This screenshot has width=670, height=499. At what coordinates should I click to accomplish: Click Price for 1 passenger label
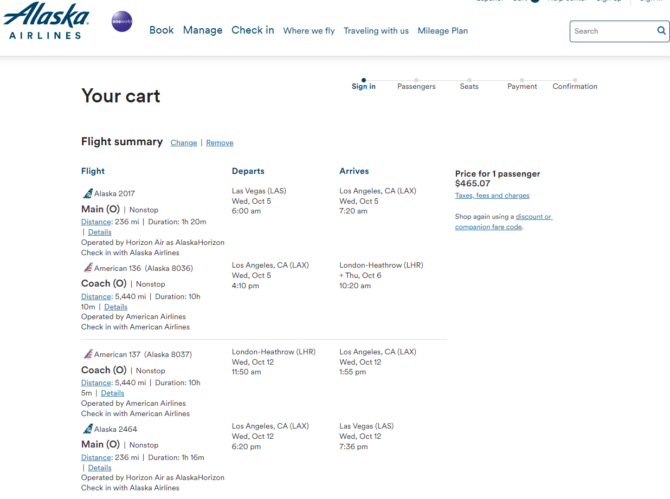pyautogui.click(x=497, y=174)
